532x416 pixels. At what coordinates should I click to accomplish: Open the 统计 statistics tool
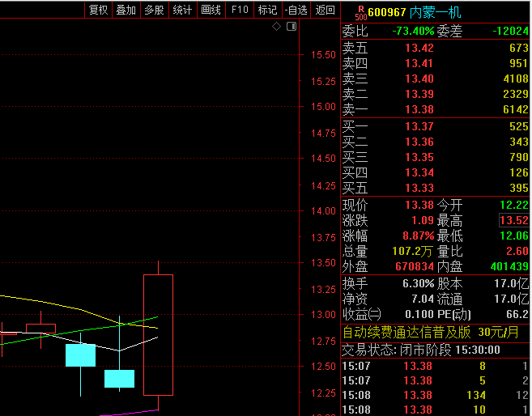(x=182, y=10)
